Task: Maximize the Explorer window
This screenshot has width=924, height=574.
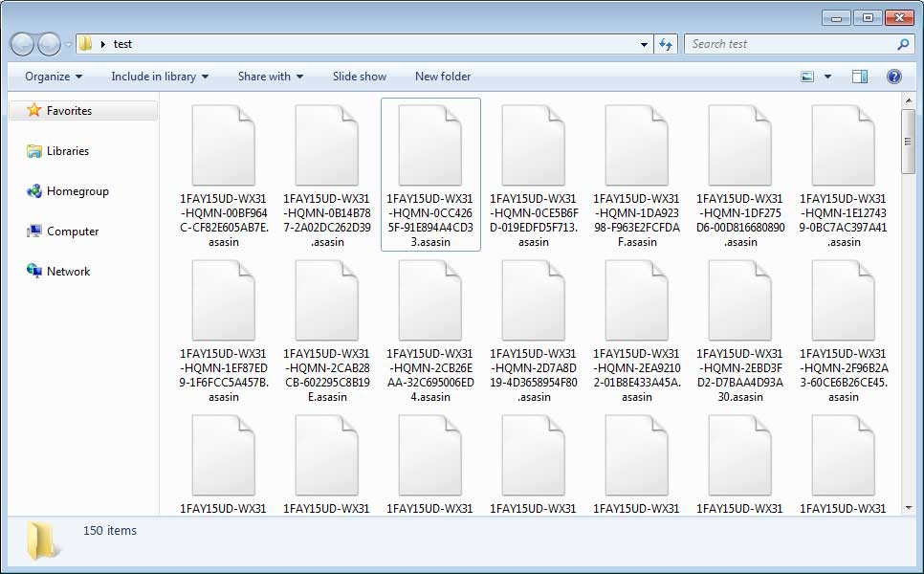Action: [x=868, y=17]
